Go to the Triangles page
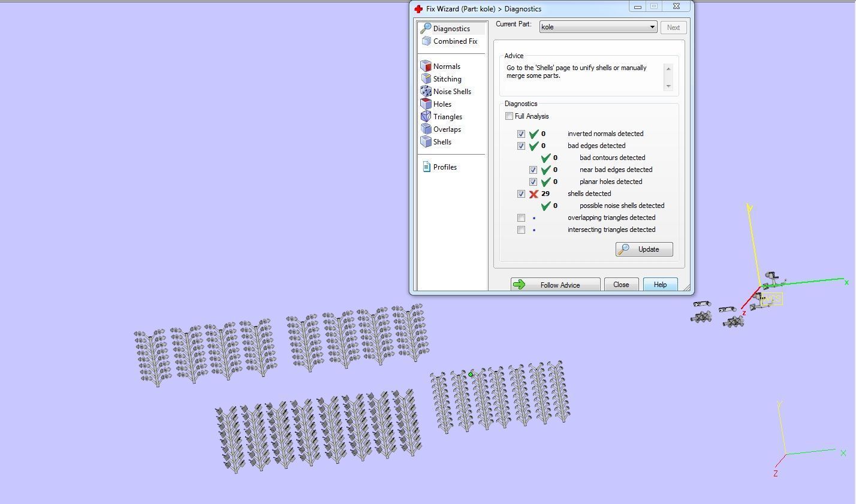 click(x=448, y=116)
